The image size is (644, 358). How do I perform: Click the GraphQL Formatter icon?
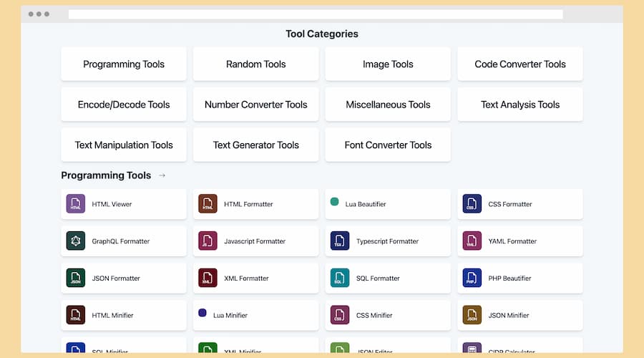click(x=76, y=241)
